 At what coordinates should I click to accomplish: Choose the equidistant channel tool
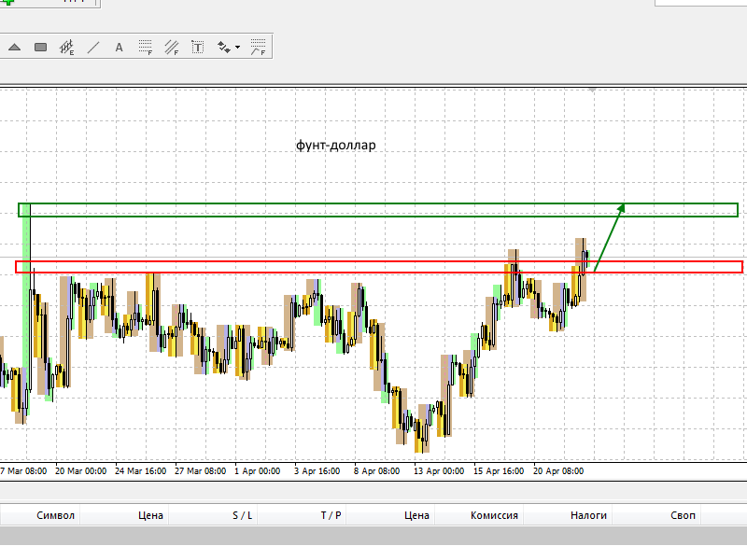(x=67, y=47)
